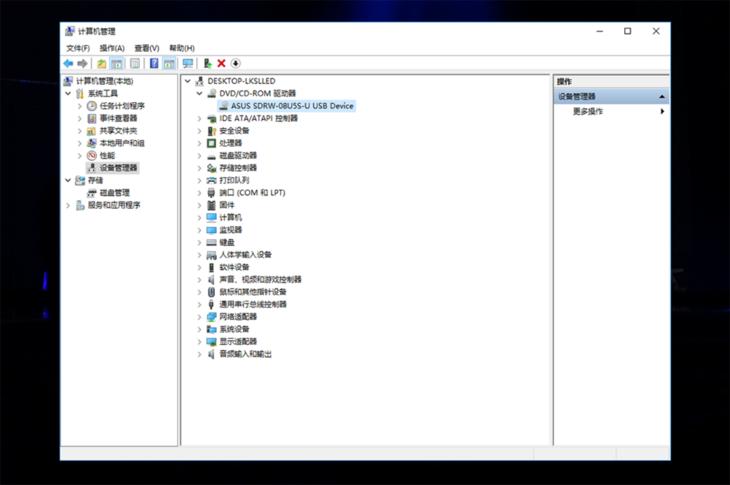
Task: Expand the 服务和应用程序 node
Action: (x=68, y=205)
